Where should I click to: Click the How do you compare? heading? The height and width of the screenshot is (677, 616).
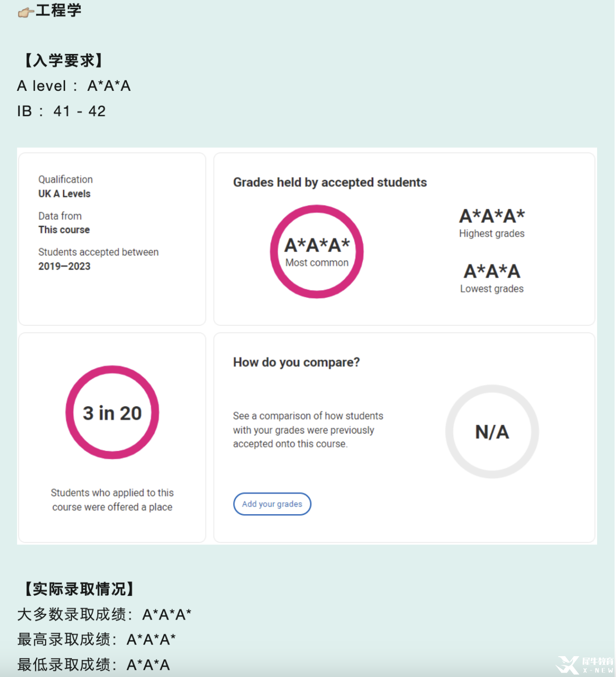296,362
